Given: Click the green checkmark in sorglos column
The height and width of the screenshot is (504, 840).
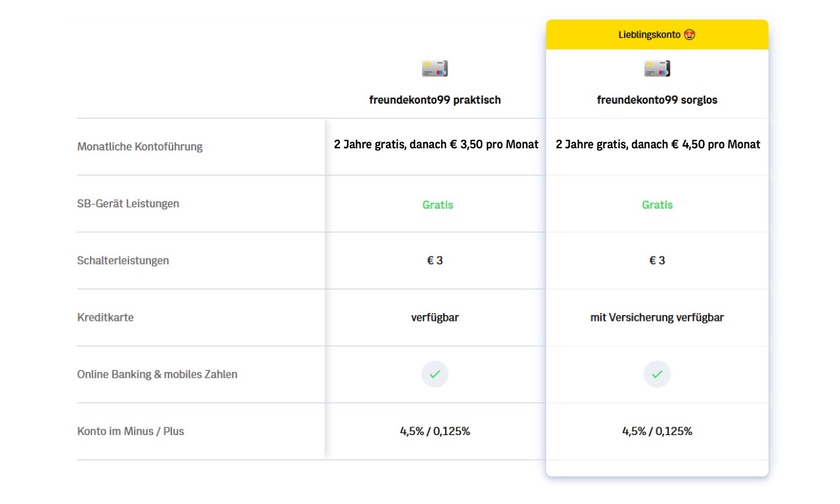Looking at the screenshot, I should point(657,374).
